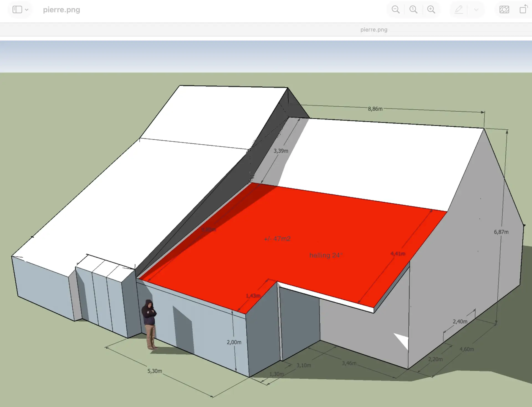Open the sidebar view options chevron
Viewport: 532px width, 407px height.
tap(27, 10)
